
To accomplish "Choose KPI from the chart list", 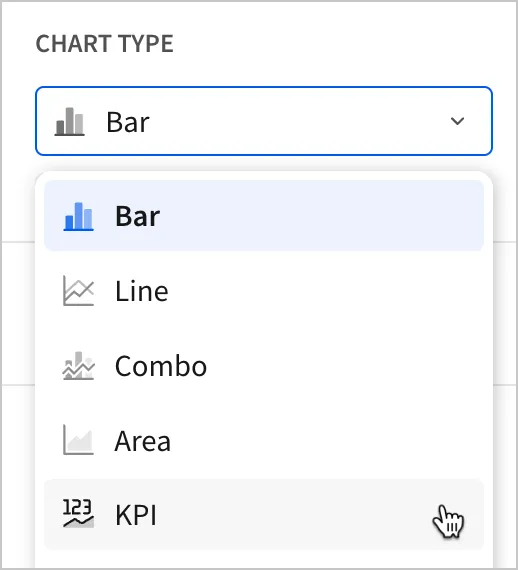I will pos(264,514).
